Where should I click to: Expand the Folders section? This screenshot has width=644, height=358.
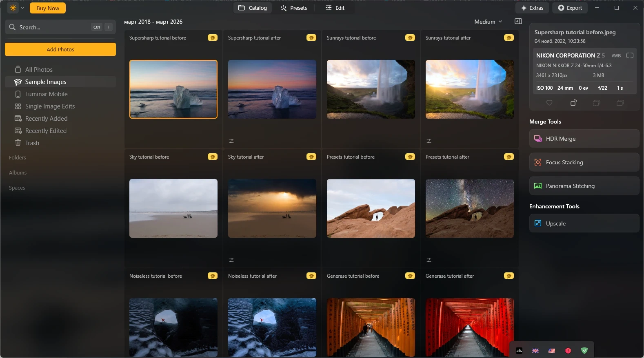click(18, 158)
